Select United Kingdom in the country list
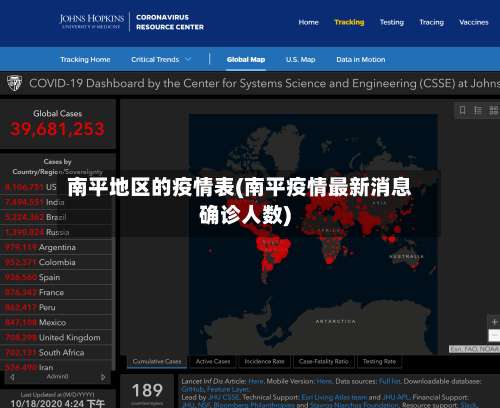Screen dimensions: 500x408 coord(56,338)
